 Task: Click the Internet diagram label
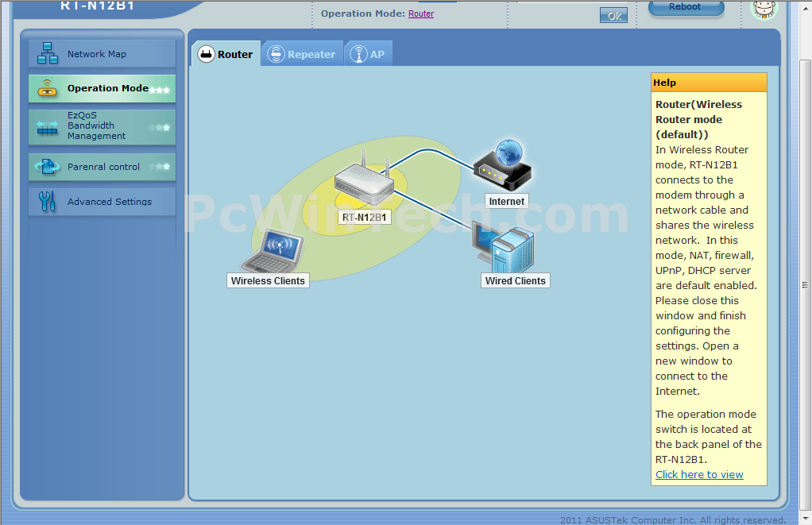(506, 202)
